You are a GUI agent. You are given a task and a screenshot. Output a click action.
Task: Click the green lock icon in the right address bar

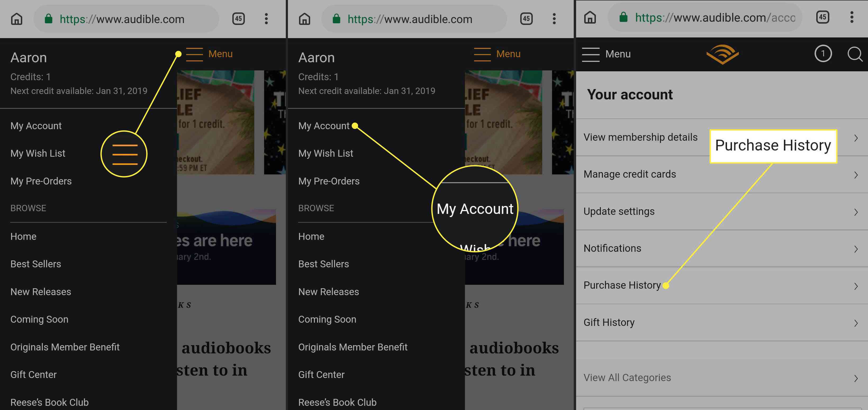tap(623, 17)
